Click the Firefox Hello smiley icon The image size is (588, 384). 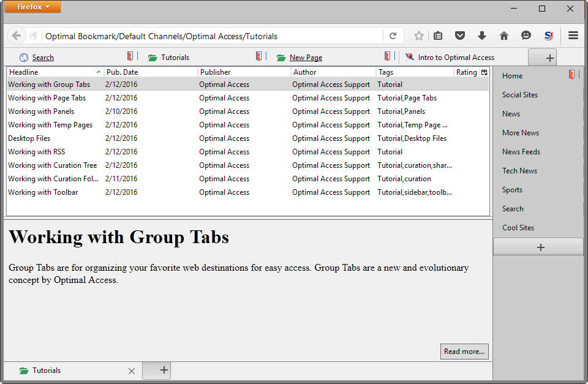[x=526, y=36]
